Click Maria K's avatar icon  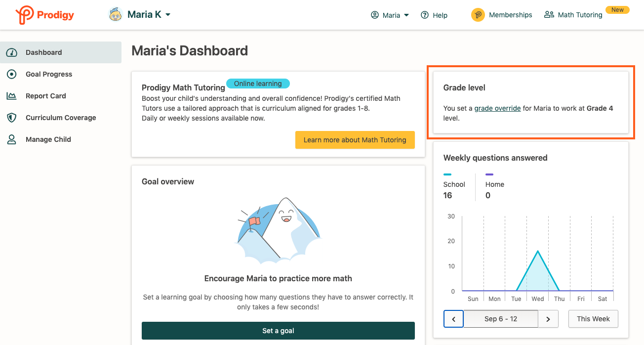[x=115, y=15]
